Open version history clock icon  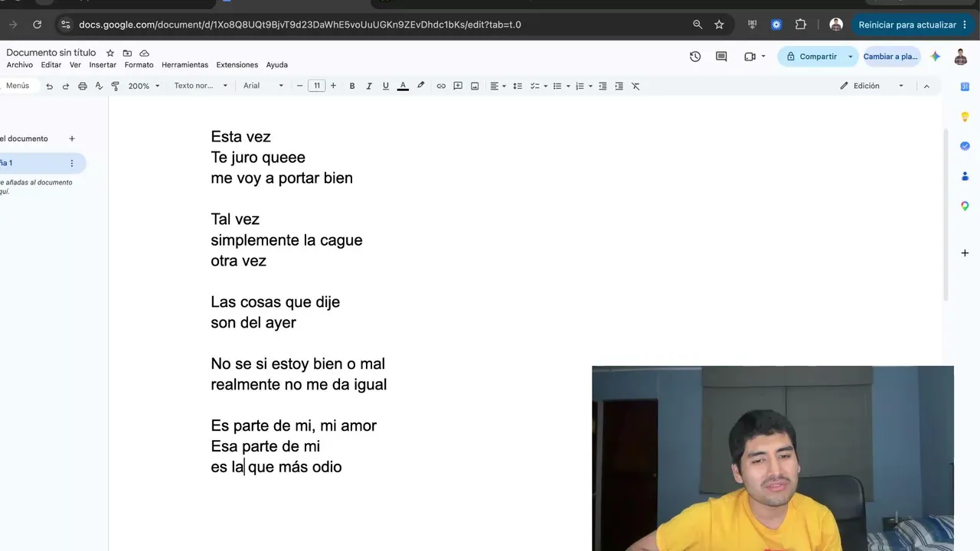(x=695, y=57)
